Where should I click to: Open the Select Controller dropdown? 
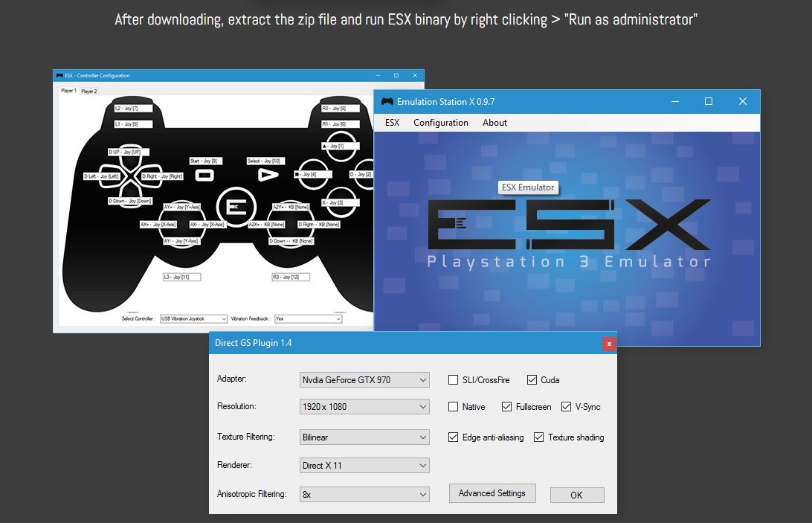tap(193, 318)
